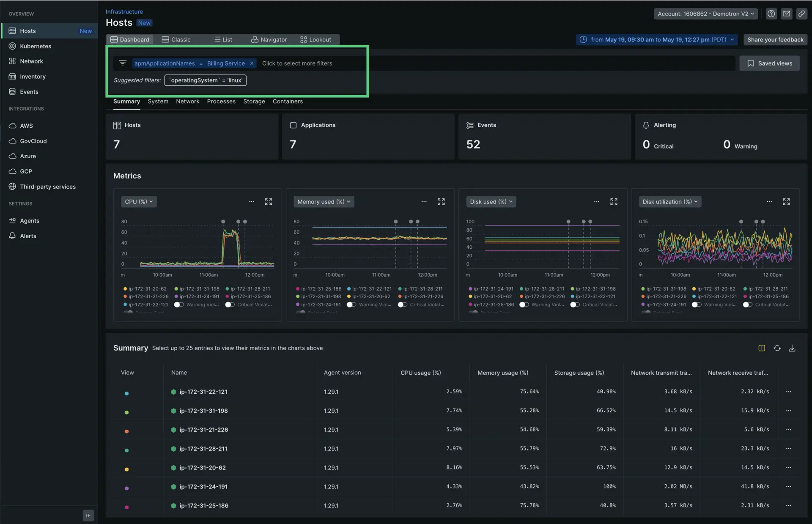
Task: Expand the account selector dropdown
Action: (x=705, y=14)
